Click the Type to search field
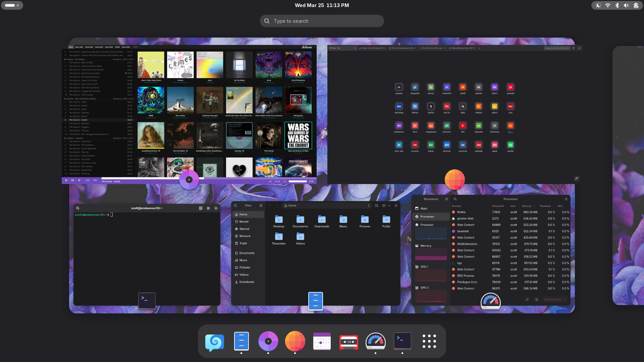The image size is (644, 362). pos(322,21)
